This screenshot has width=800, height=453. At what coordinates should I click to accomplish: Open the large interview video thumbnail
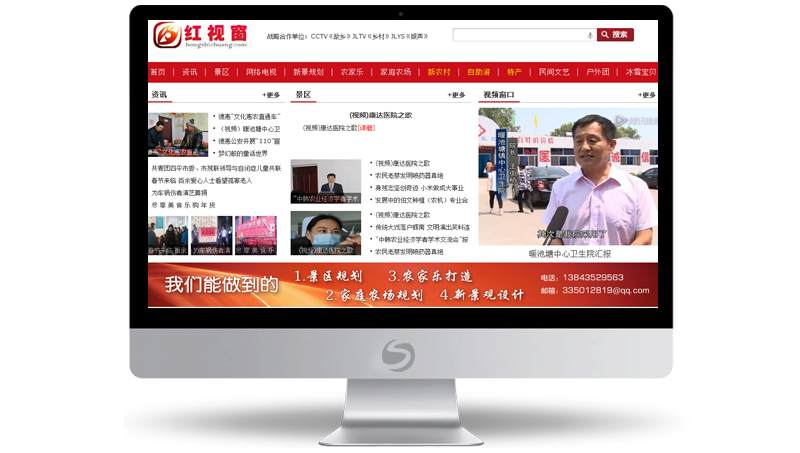pos(567,175)
